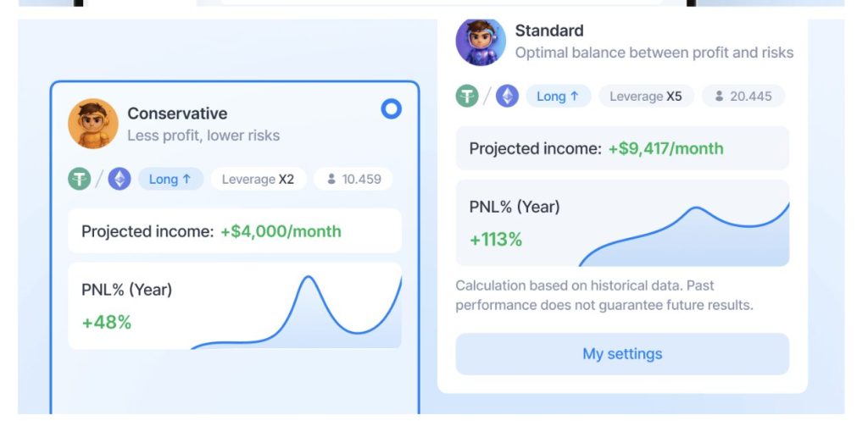The image size is (868, 421).
Task: Click the Conservative strategy title
Action: coord(177,114)
